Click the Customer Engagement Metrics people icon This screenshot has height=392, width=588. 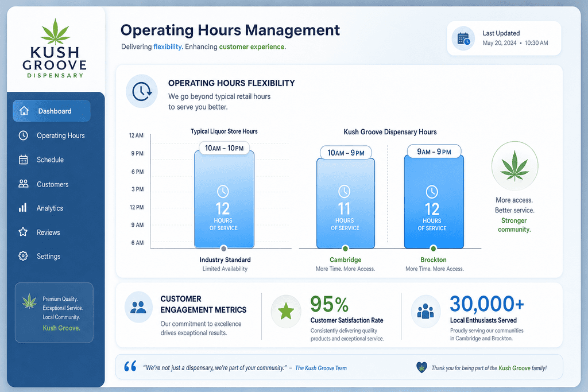pyautogui.click(x=138, y=307)
